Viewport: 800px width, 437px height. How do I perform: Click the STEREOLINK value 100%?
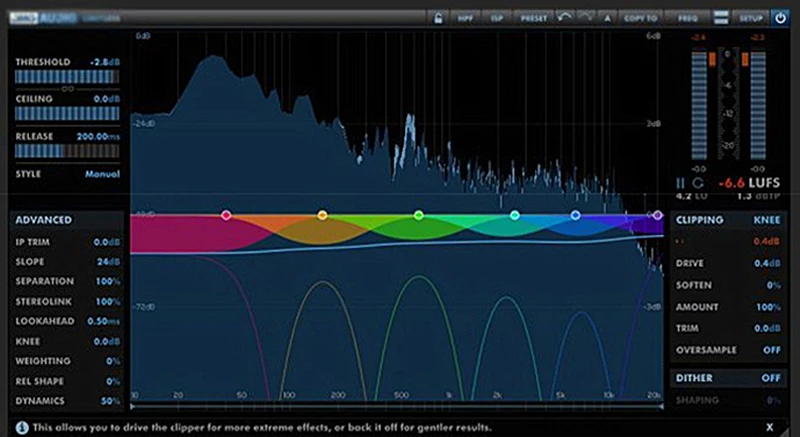pos(108,302)
